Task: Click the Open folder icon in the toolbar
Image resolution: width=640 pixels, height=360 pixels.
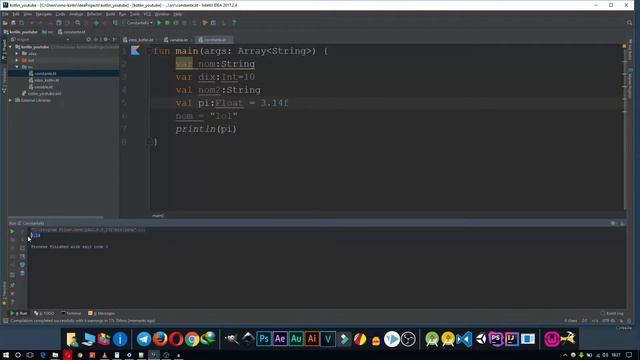Action: pos(5,23)
